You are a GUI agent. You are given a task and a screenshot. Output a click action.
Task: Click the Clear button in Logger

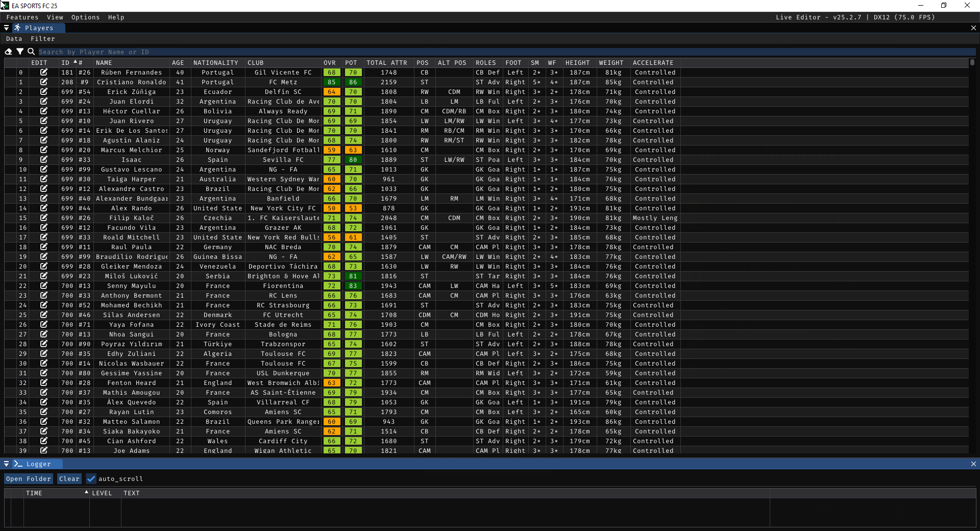point(69,479)
